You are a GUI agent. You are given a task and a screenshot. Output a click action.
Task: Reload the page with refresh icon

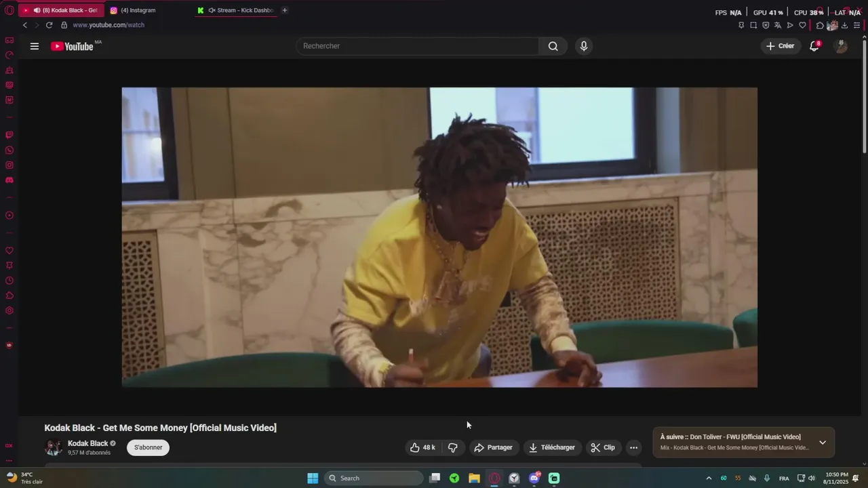coord(49,25)
